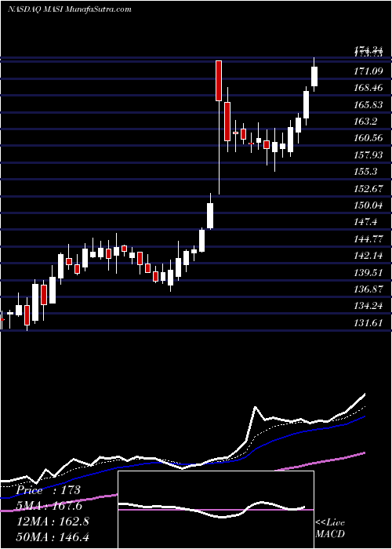392x549 pixels.
Task: Click the <<Live MACD label
Action: pos(330,528)
